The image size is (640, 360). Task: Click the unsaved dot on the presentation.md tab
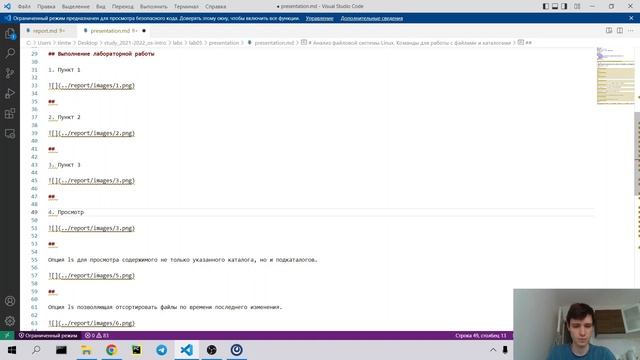(144, 31)
